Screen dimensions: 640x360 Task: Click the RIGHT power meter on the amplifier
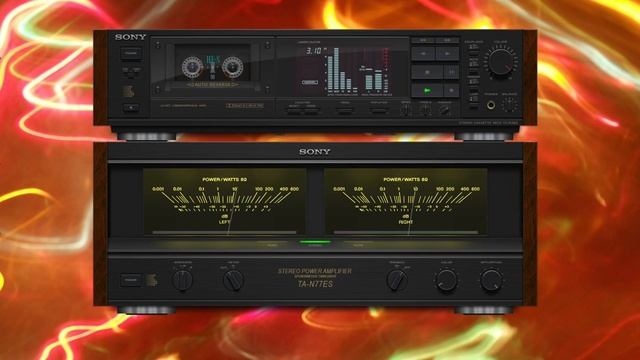(x=405, y=202)
